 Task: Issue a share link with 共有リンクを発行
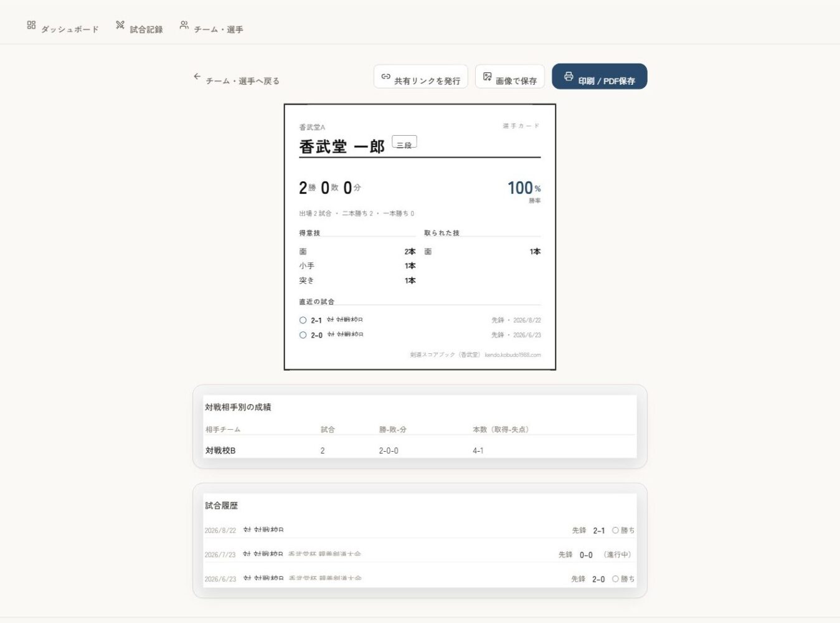(421, 77)
